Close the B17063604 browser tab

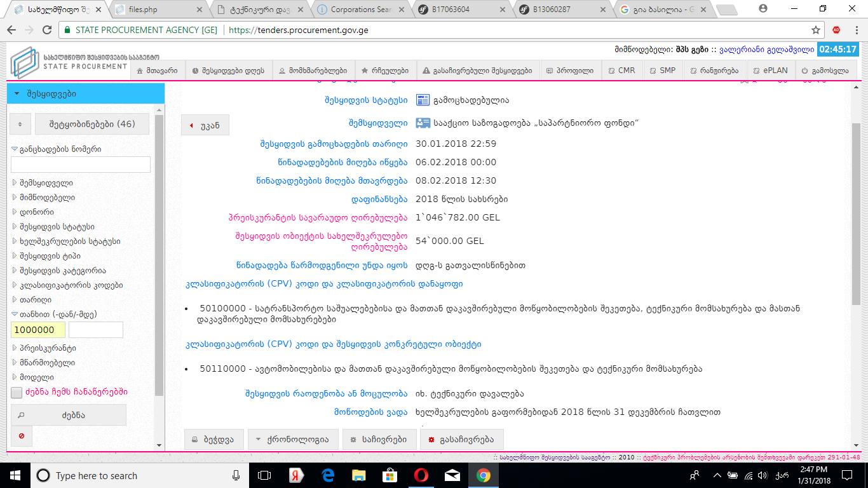click(x=503, y=10)
